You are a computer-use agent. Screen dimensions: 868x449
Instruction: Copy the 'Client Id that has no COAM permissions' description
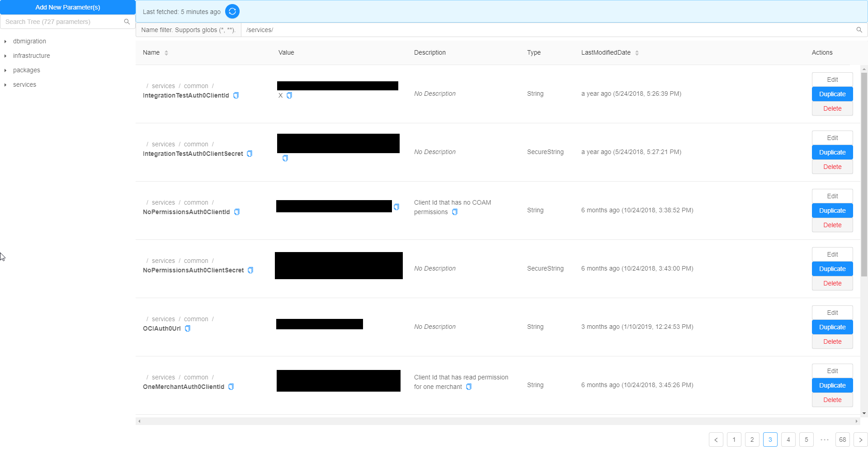coord(455,212)
